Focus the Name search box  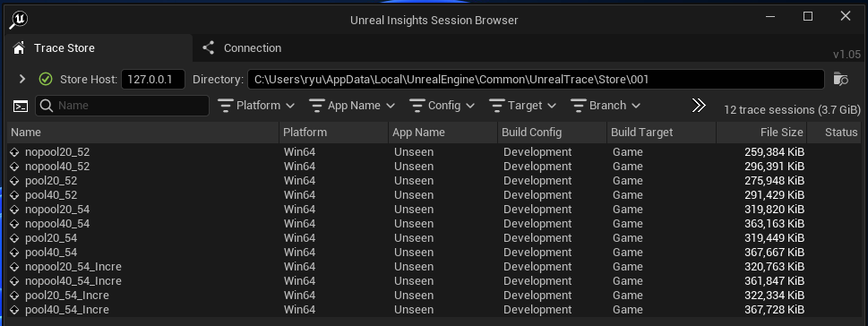tap(123, 106)
